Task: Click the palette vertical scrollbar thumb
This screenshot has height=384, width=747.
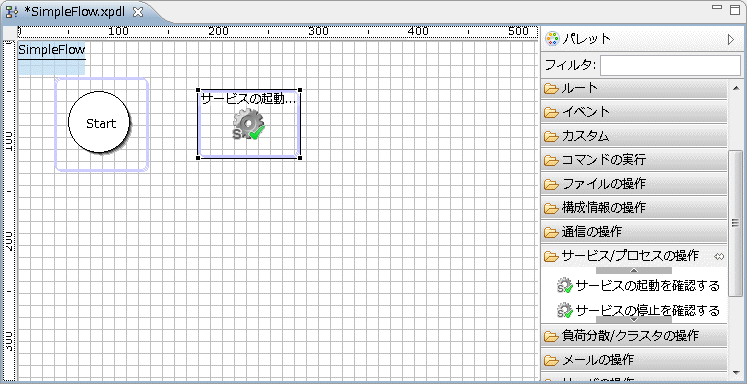Action: (736, 223)
